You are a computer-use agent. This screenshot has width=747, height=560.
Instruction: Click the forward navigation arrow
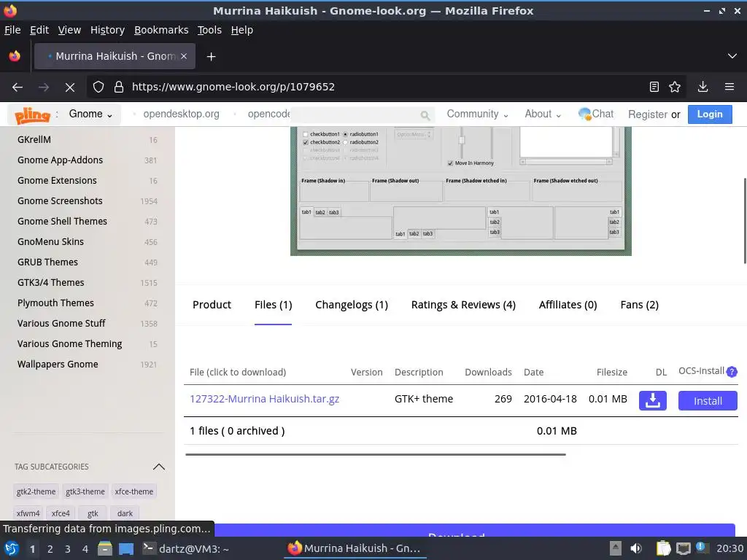[x=43, y=87]
